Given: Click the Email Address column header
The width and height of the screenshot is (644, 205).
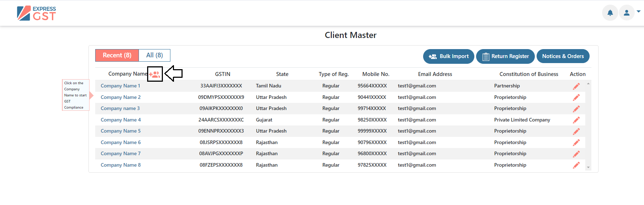Looking at the screenshot, I should click(x=435, y=74).
